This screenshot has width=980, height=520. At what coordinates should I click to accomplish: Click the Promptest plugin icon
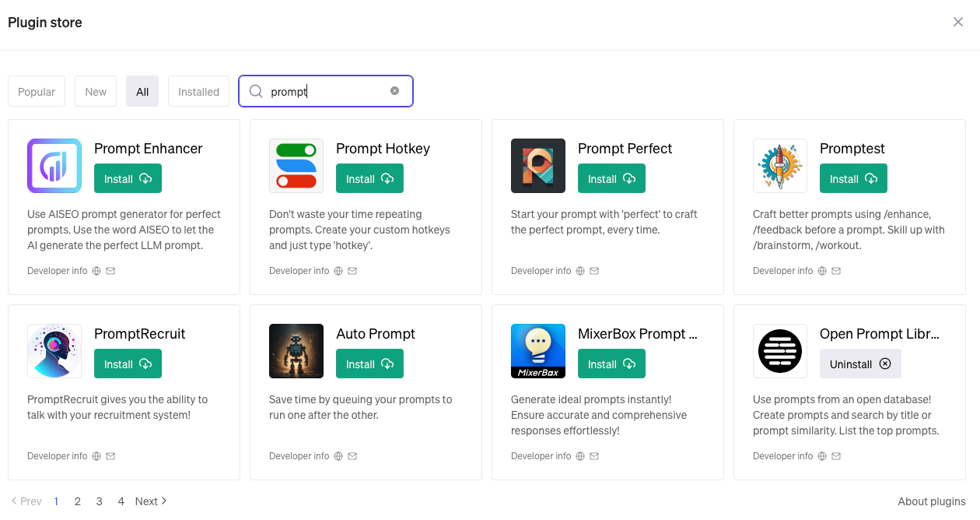(779, 165)
